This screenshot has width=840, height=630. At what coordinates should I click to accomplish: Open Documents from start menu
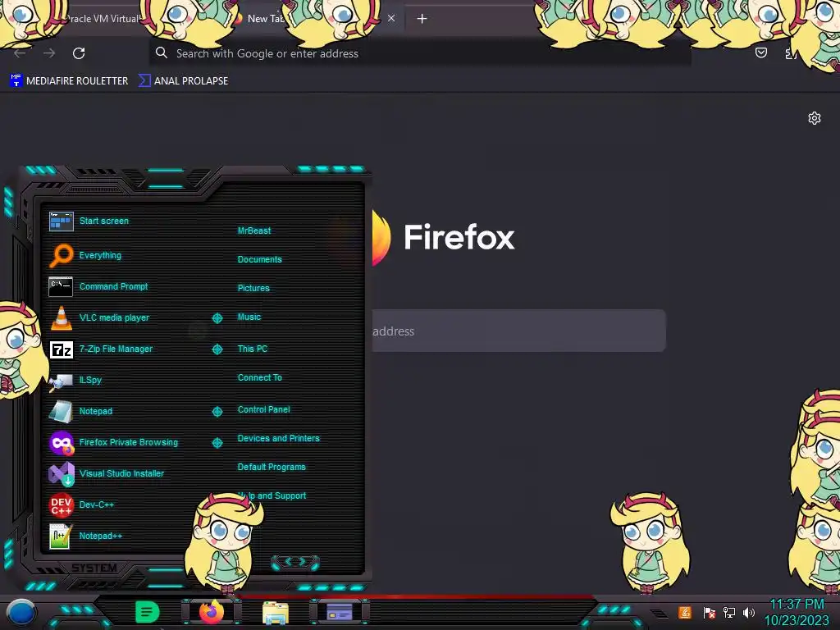click(x=259, y=259)
